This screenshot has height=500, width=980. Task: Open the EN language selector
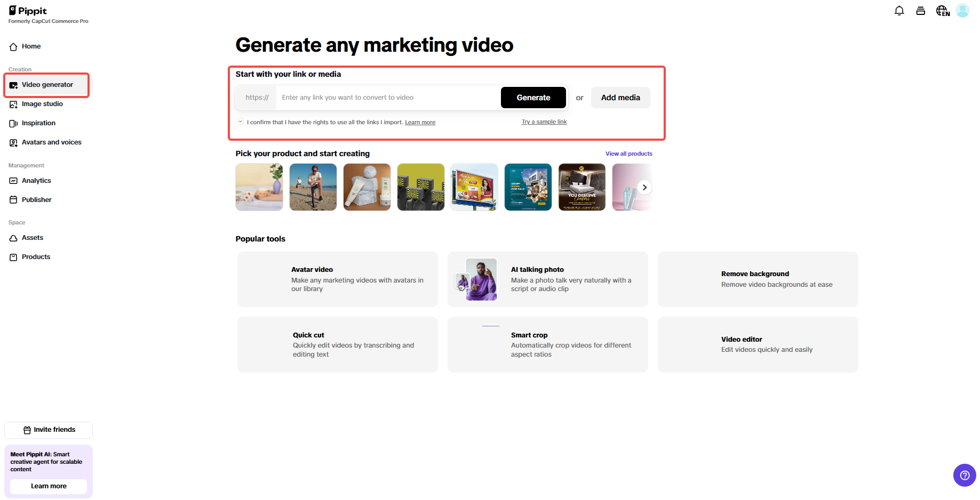tap(942, 10)
